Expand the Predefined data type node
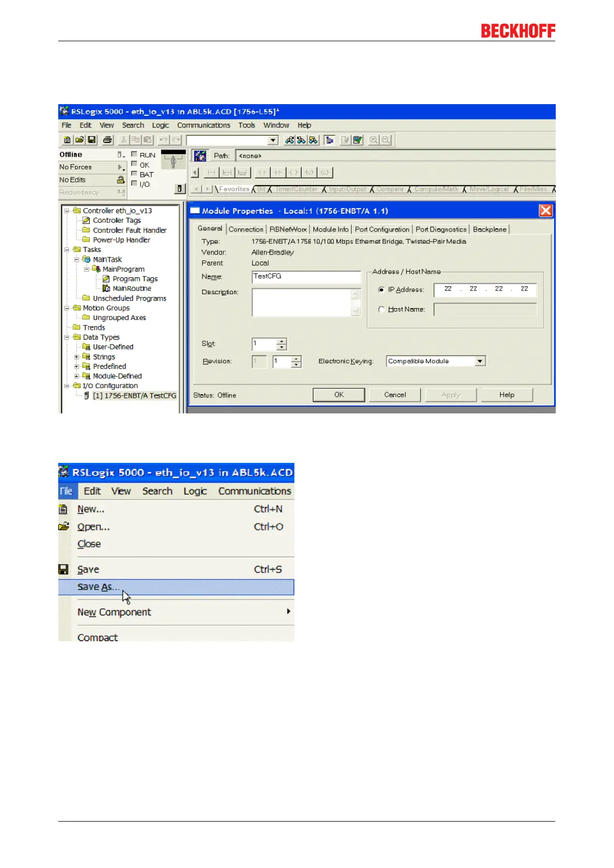 (x=77, y=366)
